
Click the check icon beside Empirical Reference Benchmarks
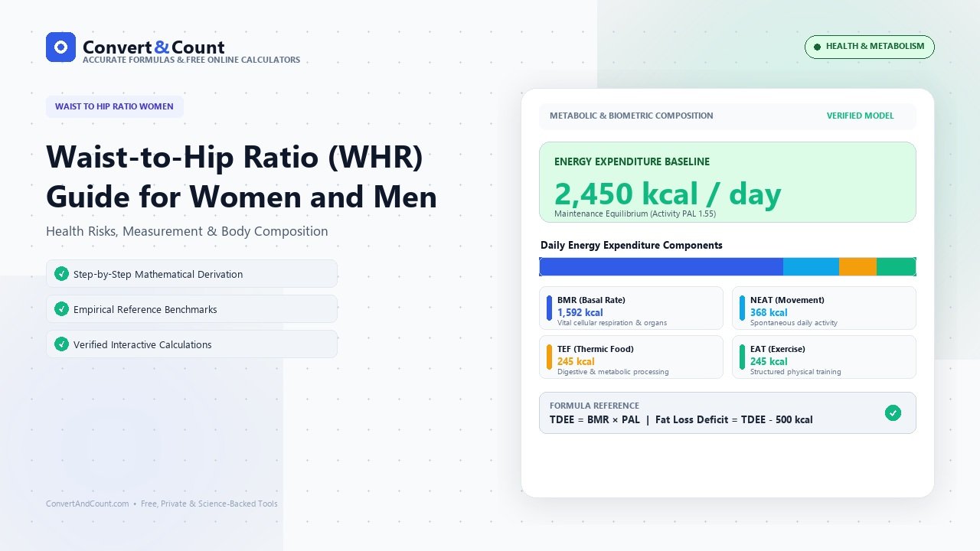61,309
